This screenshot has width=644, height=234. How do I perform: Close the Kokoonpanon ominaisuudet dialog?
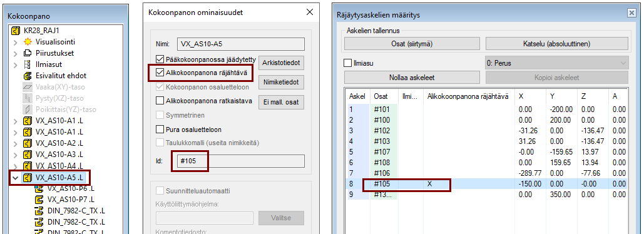(310, 12)
